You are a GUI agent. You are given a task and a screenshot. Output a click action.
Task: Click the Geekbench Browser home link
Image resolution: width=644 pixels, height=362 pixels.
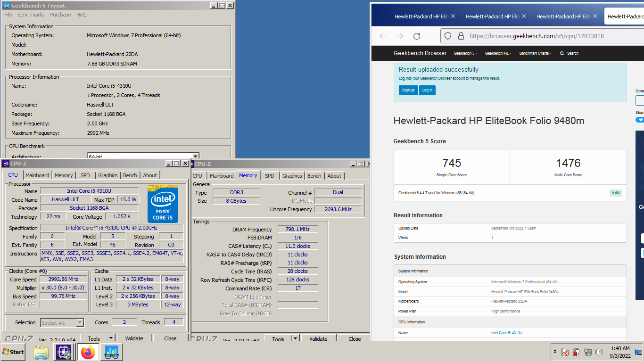point(420,53)
